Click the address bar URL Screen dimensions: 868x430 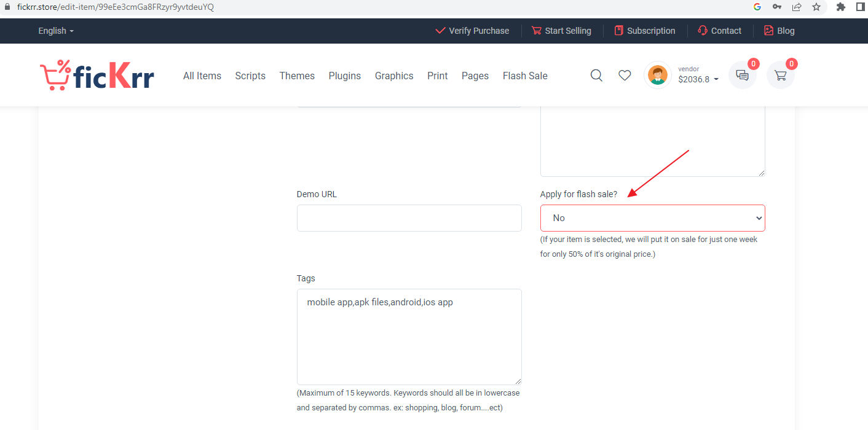(116, 7)
